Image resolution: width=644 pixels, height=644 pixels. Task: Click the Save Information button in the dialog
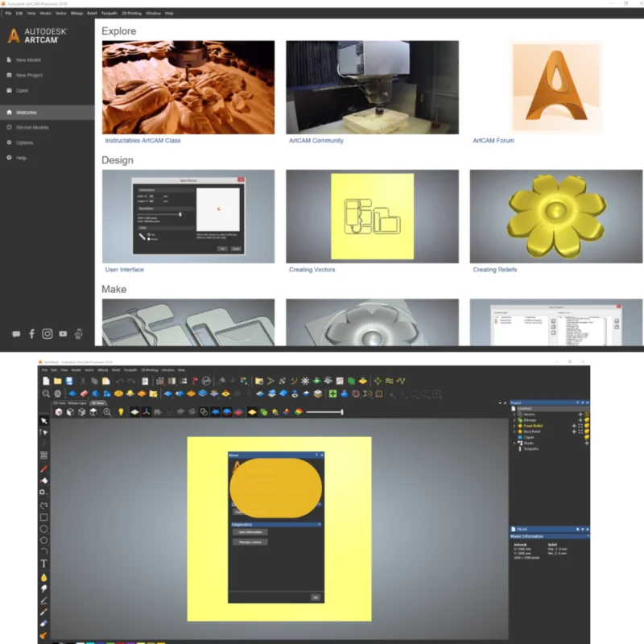(x=250, y=532)
